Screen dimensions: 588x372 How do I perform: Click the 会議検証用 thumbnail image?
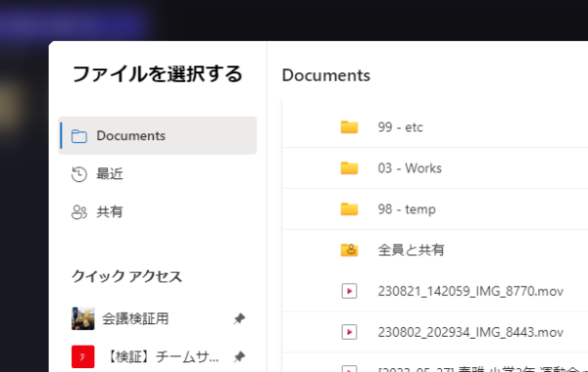coord(83,319)
